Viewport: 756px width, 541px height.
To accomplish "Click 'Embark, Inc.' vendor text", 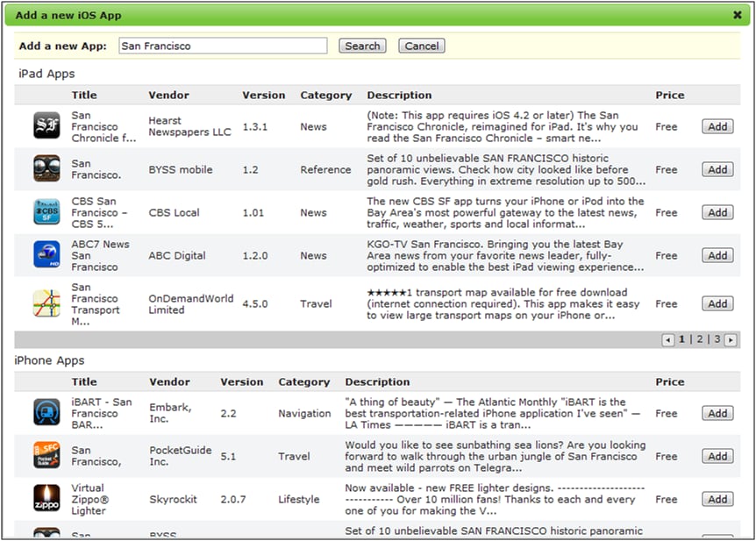I will pyautogui.click(x=170, y=413).
